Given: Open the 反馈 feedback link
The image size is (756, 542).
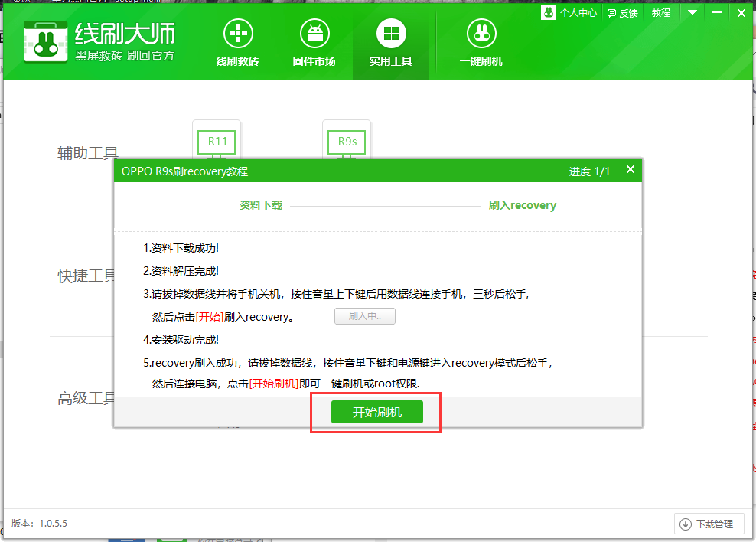Looking at the screenshot, I should [x=622, y=14].
